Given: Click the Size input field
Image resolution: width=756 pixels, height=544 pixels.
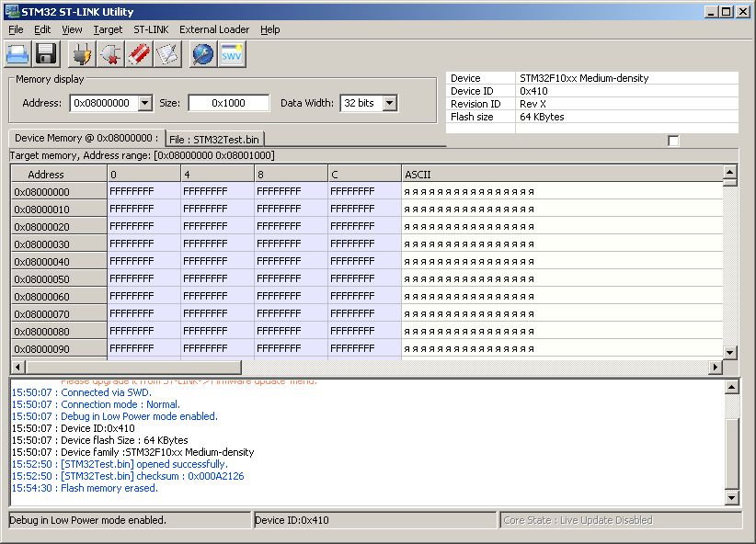Looking at the screenshot, I should [x=229, y=103].
